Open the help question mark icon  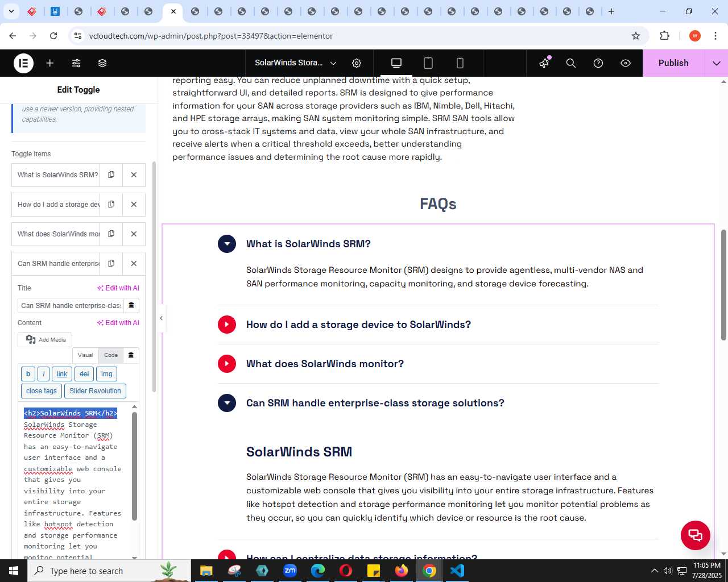(x=598, y=63)
